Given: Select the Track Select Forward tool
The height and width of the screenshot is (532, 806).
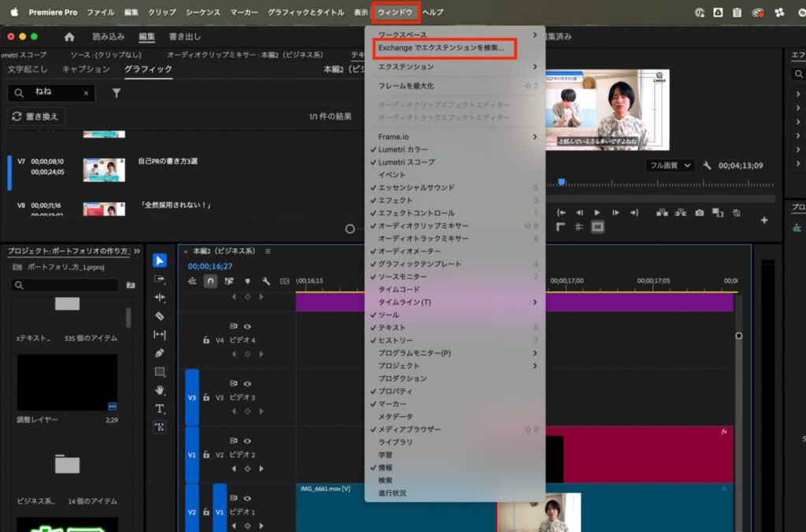Looking at the screenshot, I should 159,279.
